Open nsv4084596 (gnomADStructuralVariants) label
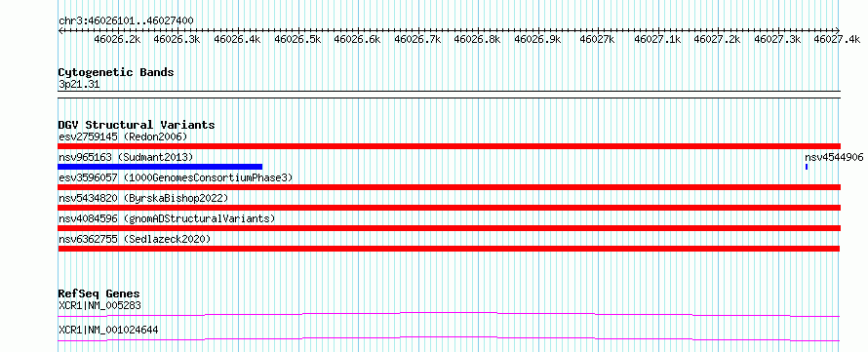868x352 pixels. pos(167,218)
